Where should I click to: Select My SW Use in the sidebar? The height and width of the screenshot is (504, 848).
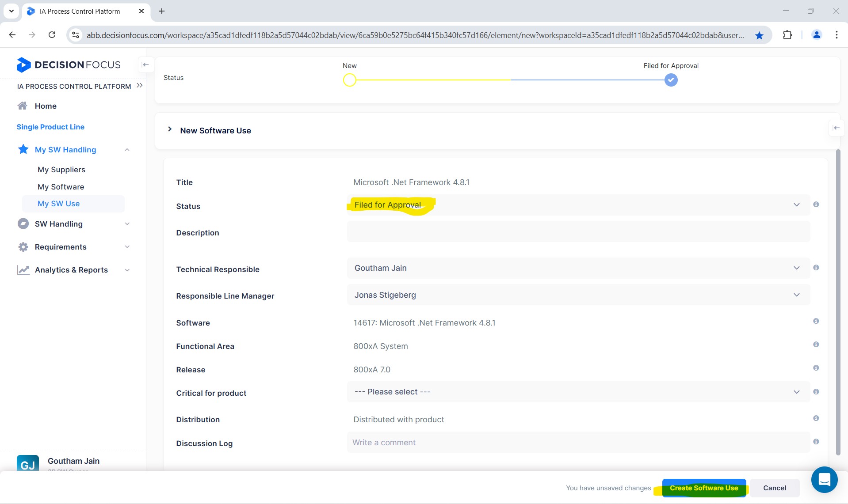point(73,204)
